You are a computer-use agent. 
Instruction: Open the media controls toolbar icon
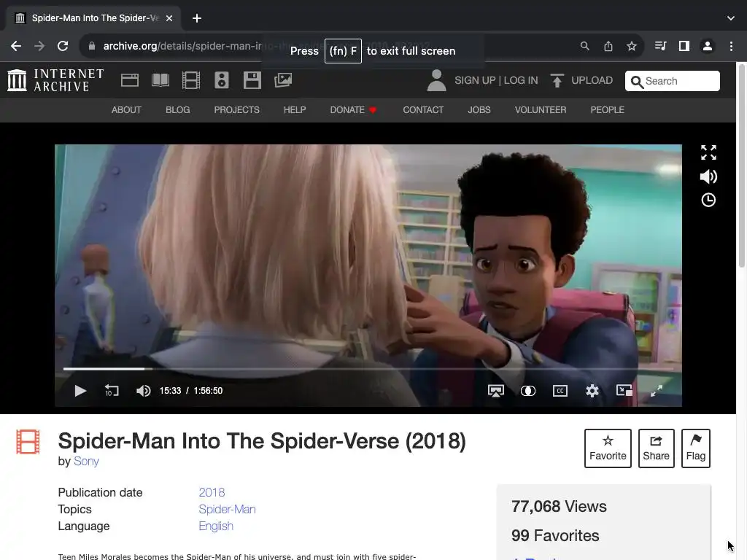(x=660, y=46)
